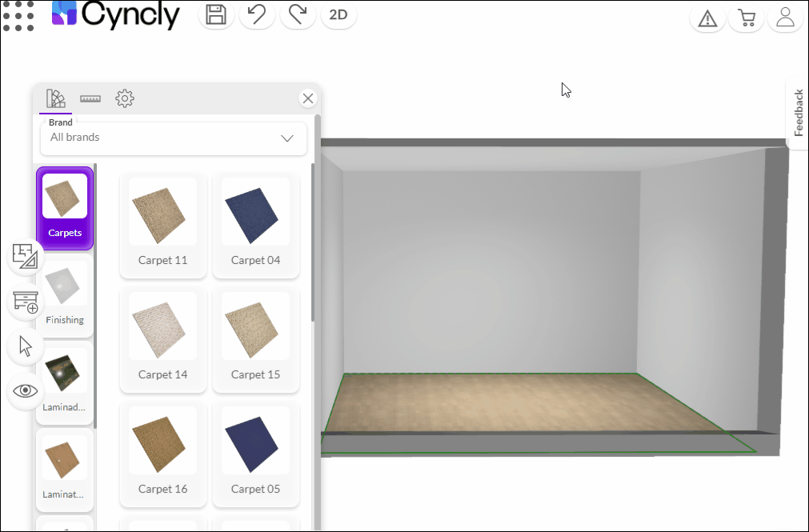Close the materials panel
This screenshot has height=532, width=809.
point(308,98)
